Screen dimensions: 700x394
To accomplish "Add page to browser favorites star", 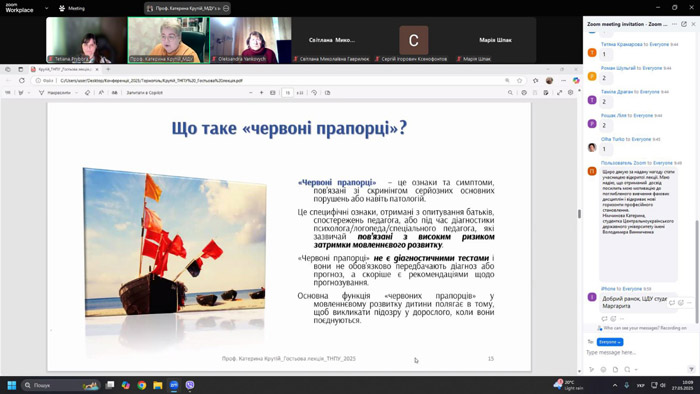I will (520, 81).
